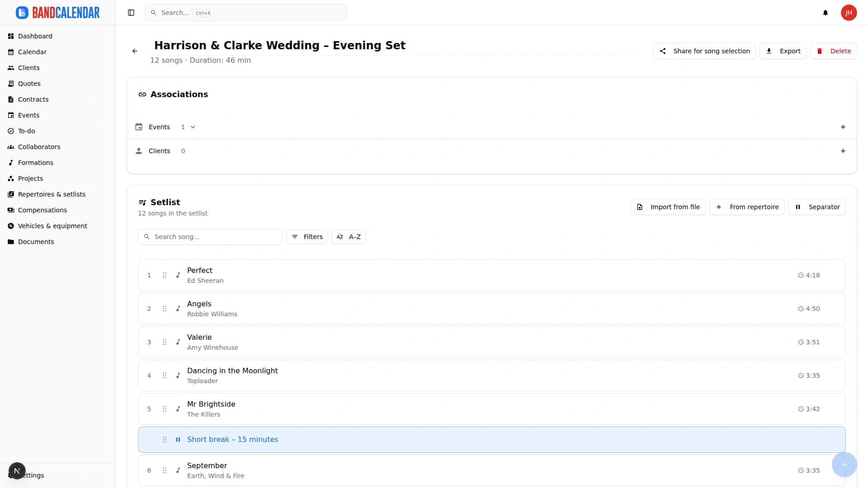The image size is (868, 488).
Task: Click the round N badge near Settings
Action: pyautogui.click(x=17, y=471)
